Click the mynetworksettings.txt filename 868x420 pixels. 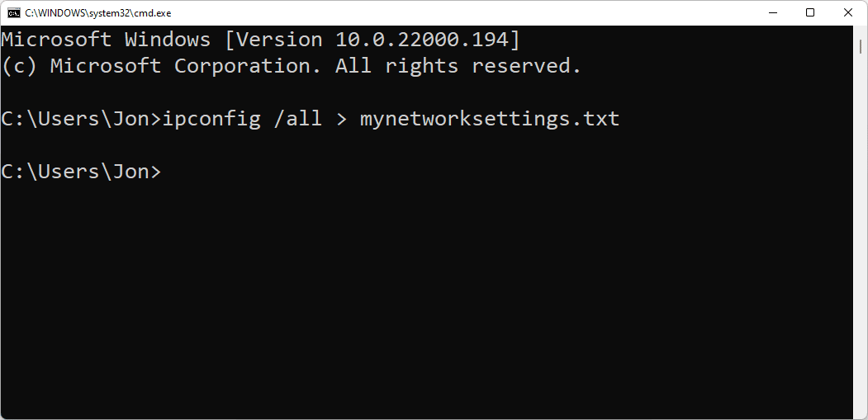tap(489, 119)
